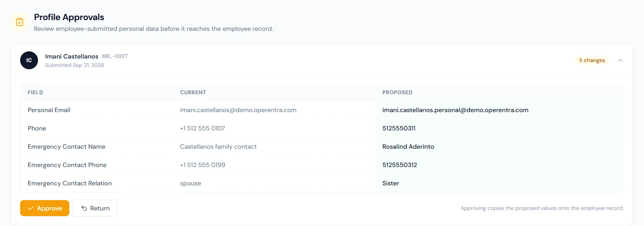Click the FIELD column header

point(35,92)
